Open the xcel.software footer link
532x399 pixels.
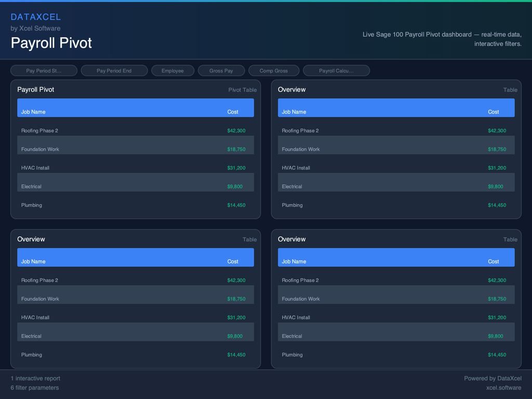[x=503, y=388]
